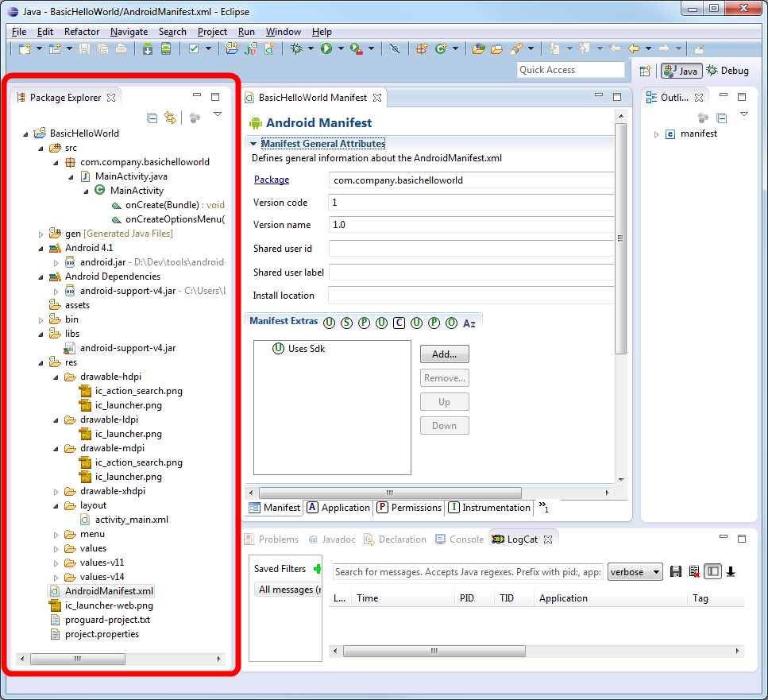
Task: Click the Add... button
Action: pyautogui.click(x=444, y=354)
